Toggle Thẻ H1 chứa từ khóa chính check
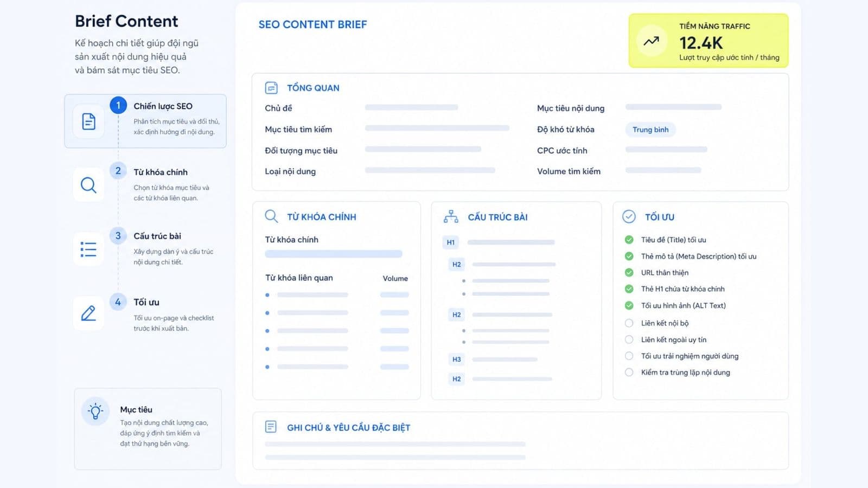The height and width of the screenshot is (488, 868). pyautogui.click(x=629, y=289)
